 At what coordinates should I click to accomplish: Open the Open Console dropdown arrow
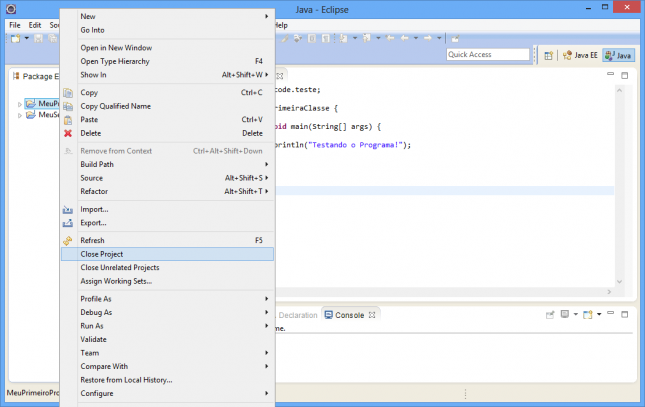click(599, 314)
